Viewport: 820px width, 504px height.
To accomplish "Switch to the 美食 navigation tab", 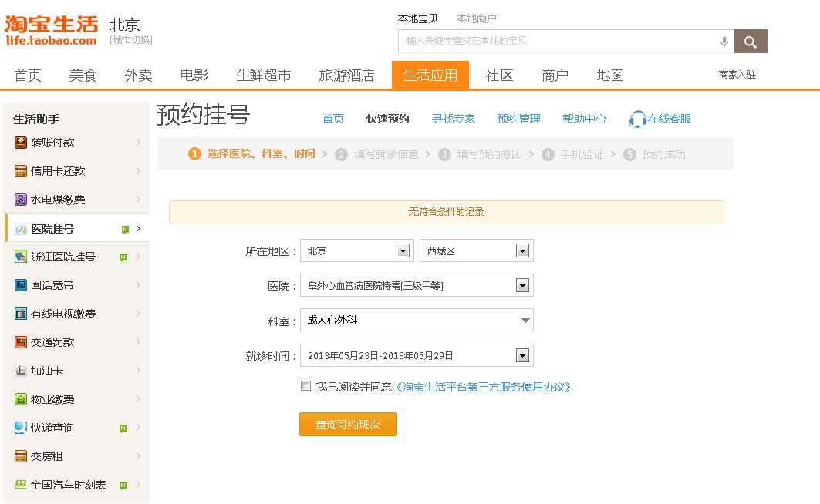I will pos(83,76).
